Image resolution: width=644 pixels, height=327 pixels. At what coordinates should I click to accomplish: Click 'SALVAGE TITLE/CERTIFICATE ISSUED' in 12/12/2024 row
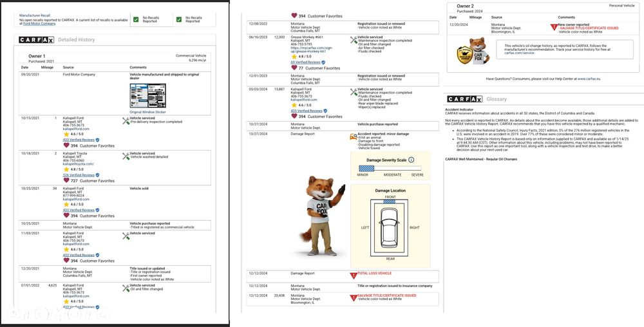click(387, 295)
